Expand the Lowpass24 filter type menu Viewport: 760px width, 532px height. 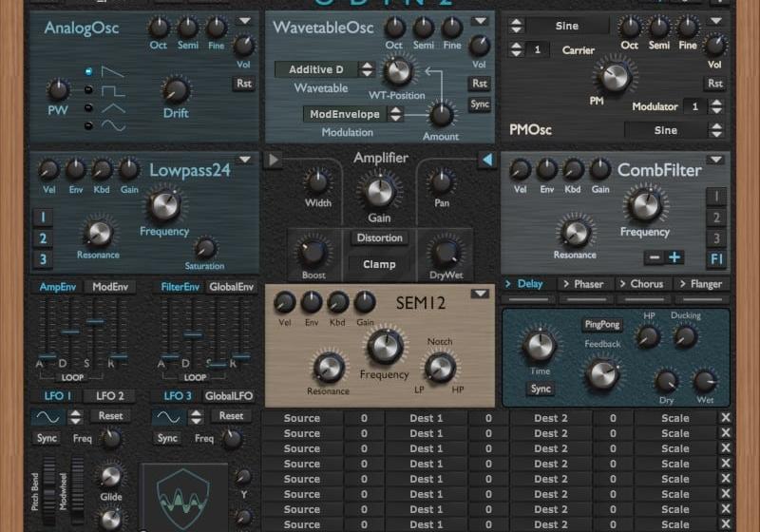pyautogui.click(x=245, y=160)
